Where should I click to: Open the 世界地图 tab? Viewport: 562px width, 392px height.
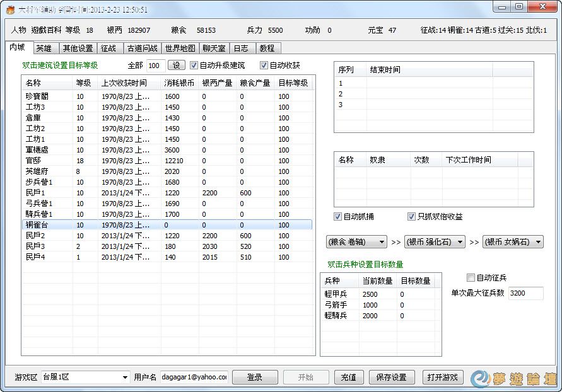[180, 49]
